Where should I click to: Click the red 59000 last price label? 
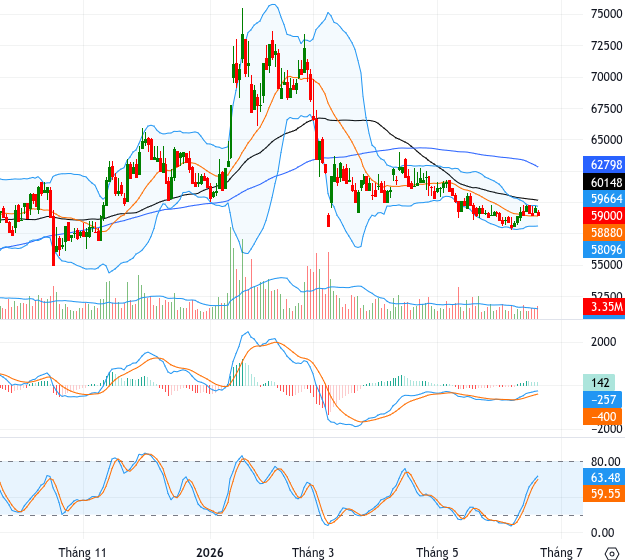(x=604, y=216)
